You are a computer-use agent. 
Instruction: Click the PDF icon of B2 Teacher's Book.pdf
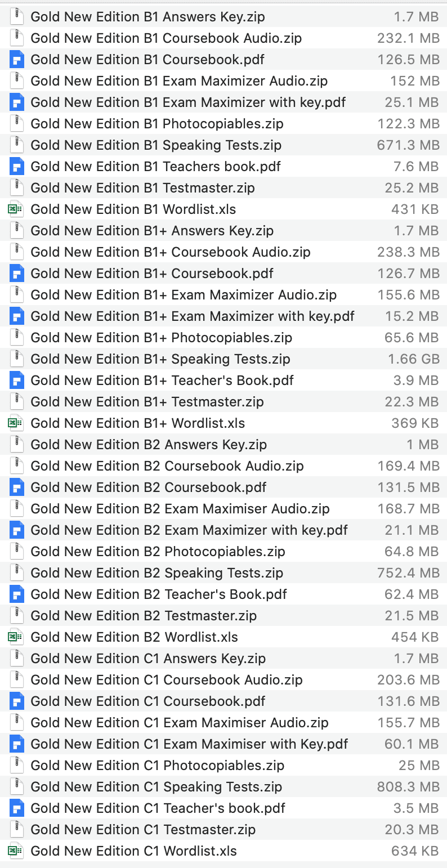tap(17, 594)
